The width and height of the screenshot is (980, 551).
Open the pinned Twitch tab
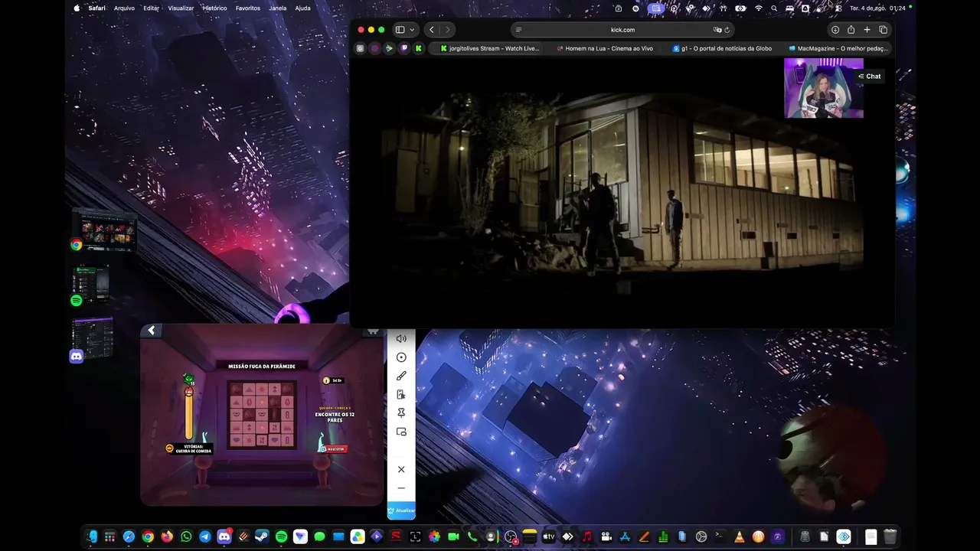404,48
